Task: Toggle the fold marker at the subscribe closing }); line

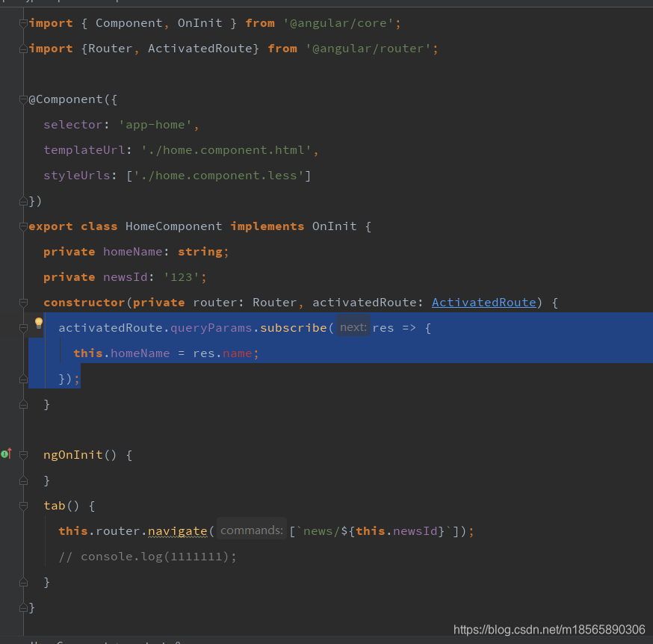Action: pos(23,379)
